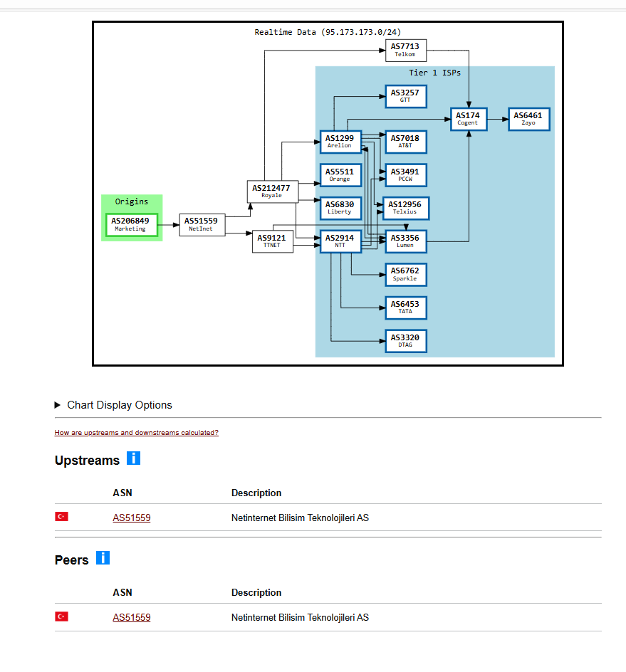The height and width of the screenshot is (672, 626).
Task: Select the AS206849 Marketing origin node
Action: pyautogui.click(x=132, y=224)
